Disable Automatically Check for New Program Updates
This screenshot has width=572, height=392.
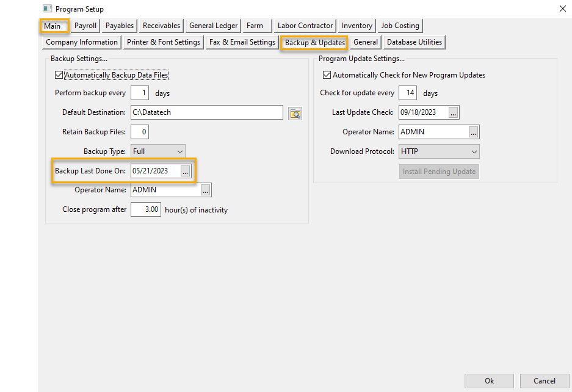(x=327, y=75)
